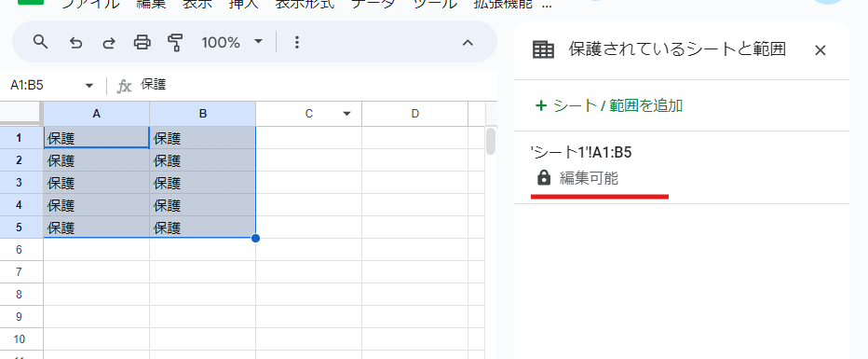Open the データ menu

click(373, 4)
